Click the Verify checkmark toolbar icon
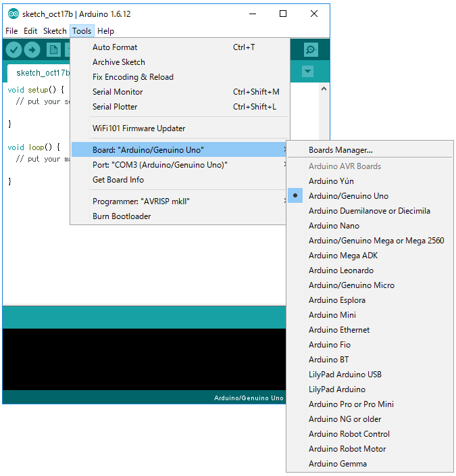The height and width of the screenshot is (476, 456). point(14,50)
